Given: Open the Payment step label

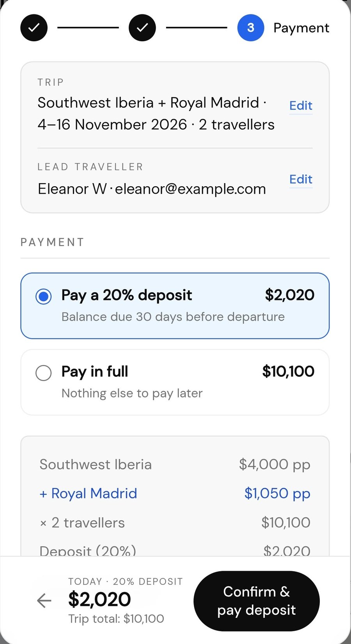Looking at the screenshot, I should coord(301,28).
